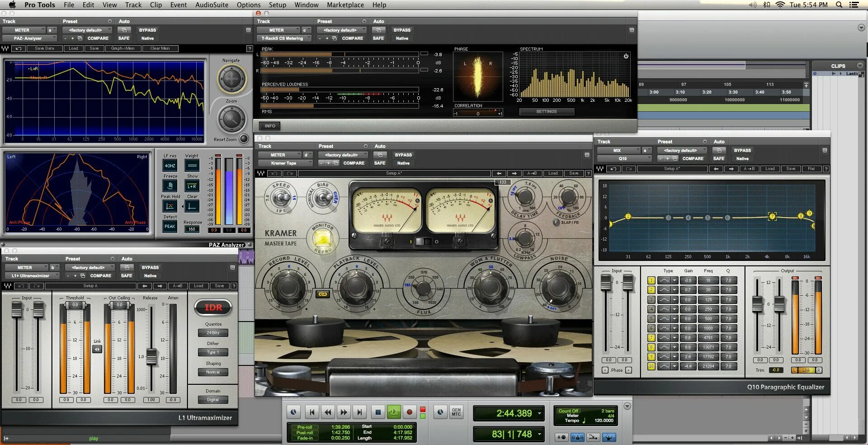The height and width of the screenshot is (445, 868).
Task: Click the Q10 next preset right arrow
Action: point(731,169)
